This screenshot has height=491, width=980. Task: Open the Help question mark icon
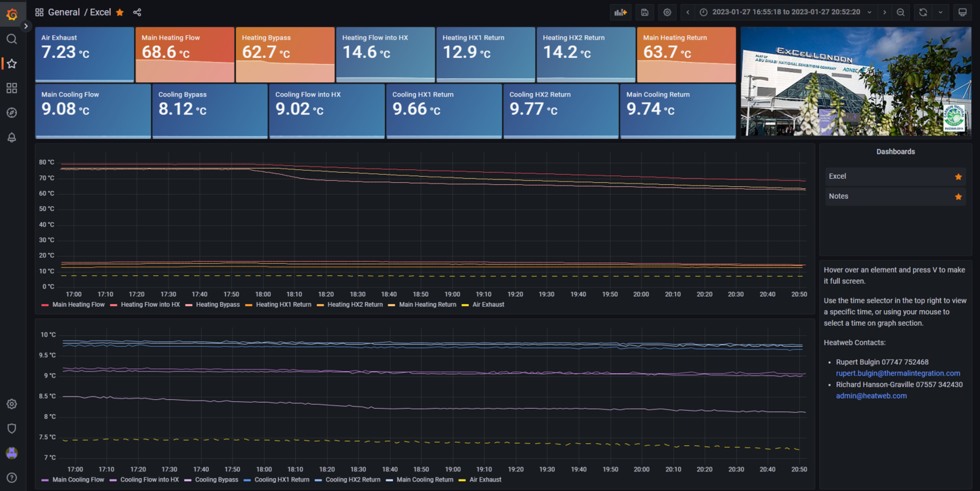point(11,478)
